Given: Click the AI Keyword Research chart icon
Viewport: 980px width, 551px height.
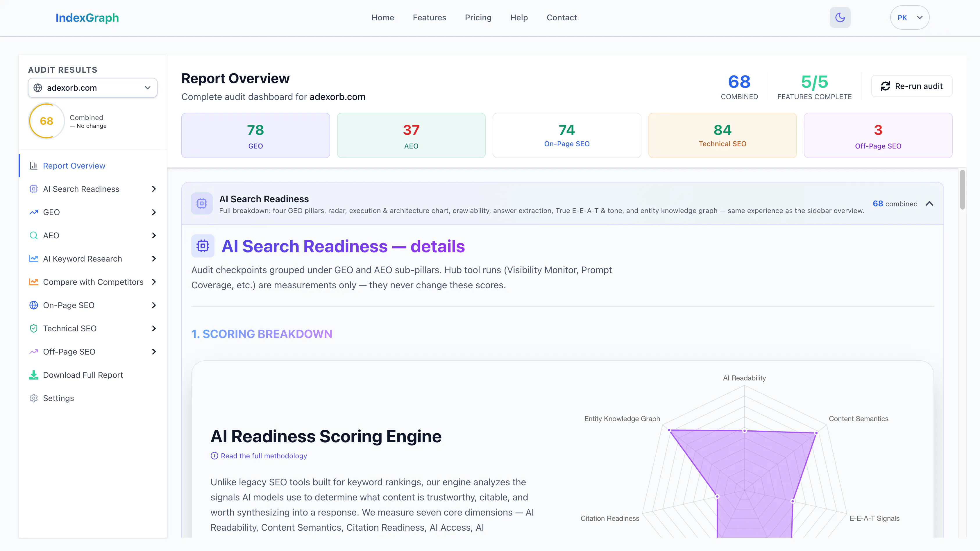Looking at the screenshot, I should tap(33, 259).
